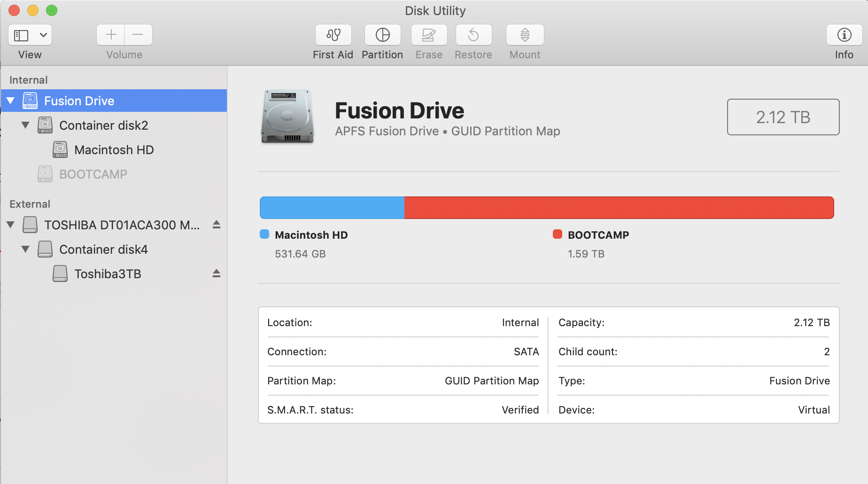Image resolution: width=868 pixels, height=484 pixels.
Task: Run First Aid on the disk
Action: [333, 35]
